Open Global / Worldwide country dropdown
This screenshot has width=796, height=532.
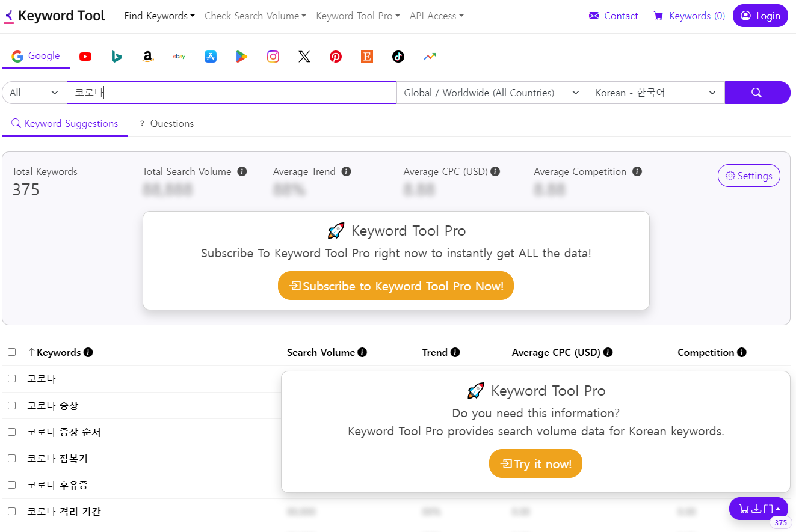coord(492,93)
